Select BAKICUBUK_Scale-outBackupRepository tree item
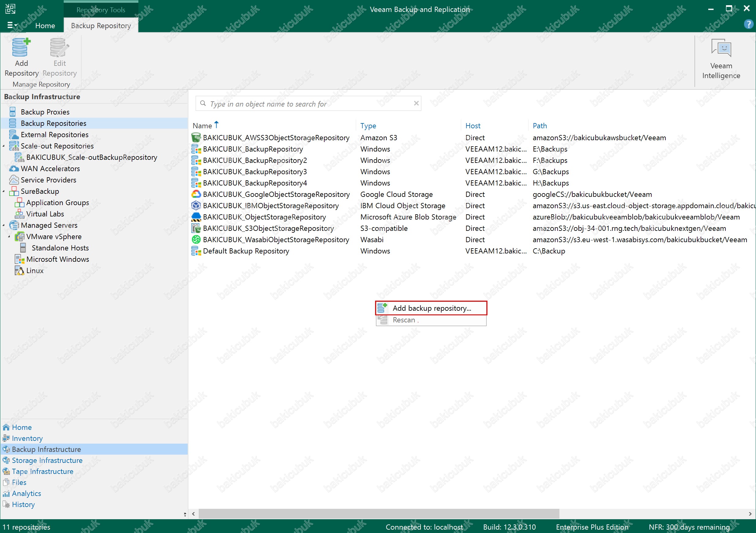The width and height of the screenshot is (756, 533). pyautogui.click(x=92, y=157)
